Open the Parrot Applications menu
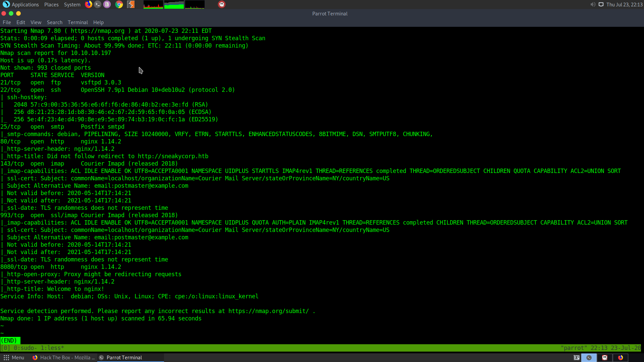This screenshot has width=644, height=362. (x=21, y=4)
